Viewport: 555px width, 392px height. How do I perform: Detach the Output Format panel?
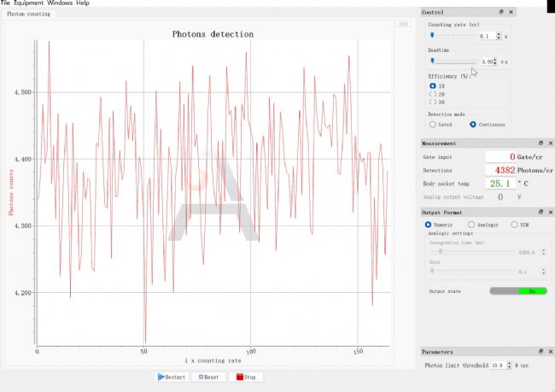(540, 212)
